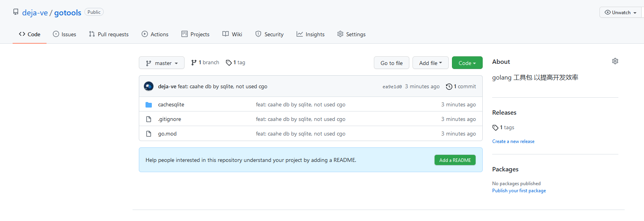Image resolution: width=644 pixels, height=221 pixels.
Task: Follow the Create a new release link
Action: point(513,141)
